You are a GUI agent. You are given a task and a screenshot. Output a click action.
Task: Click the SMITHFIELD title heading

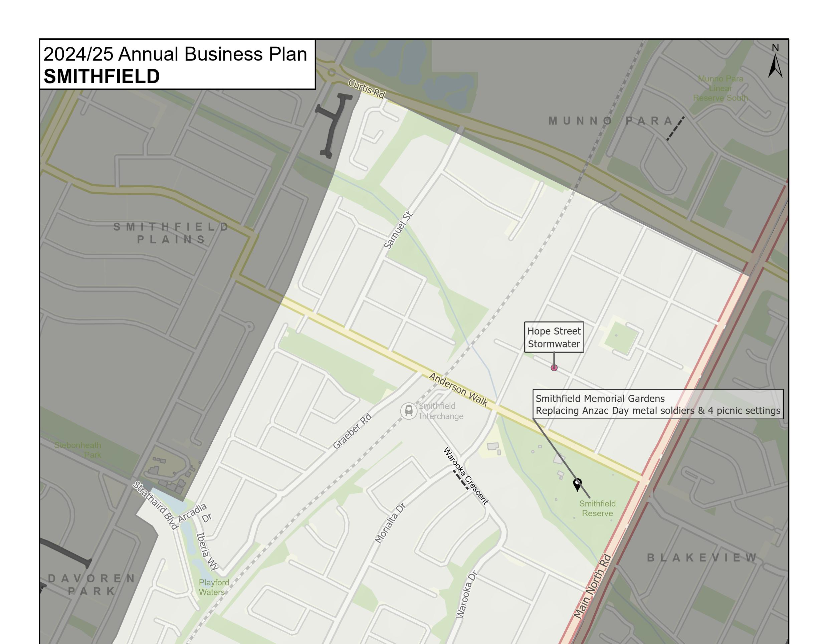[x=101, y=76]
